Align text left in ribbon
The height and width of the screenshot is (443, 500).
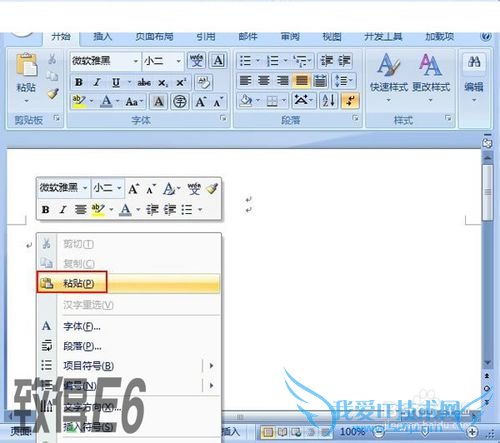246,81
